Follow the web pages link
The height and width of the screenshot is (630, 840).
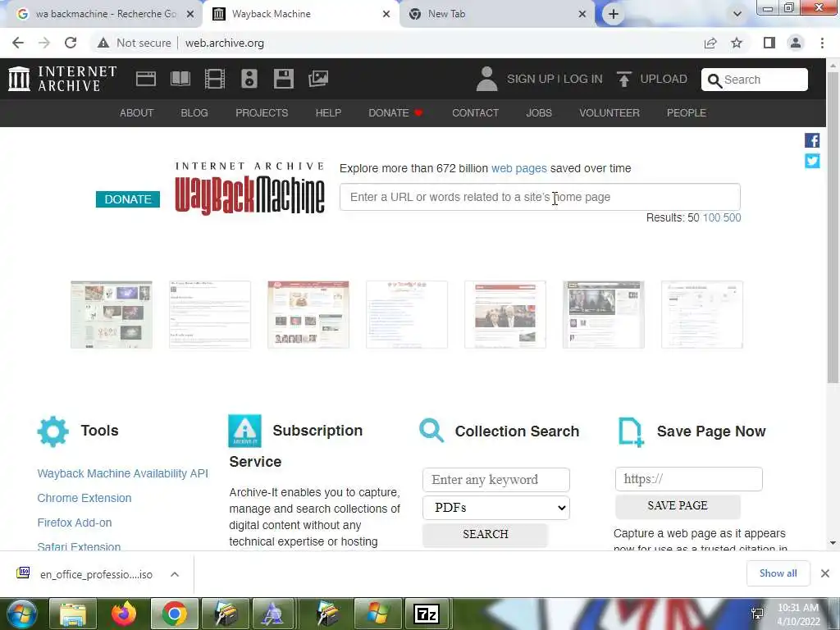pyautogui.click(x=519, y=168)
